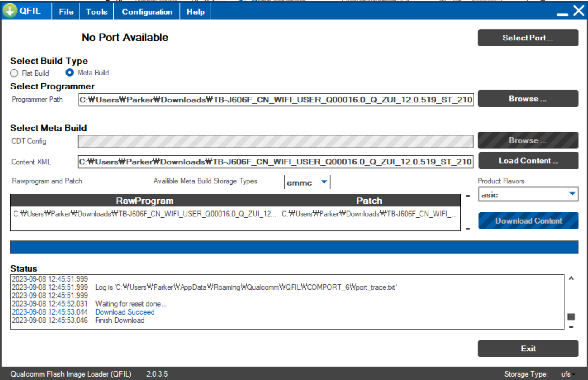588x380 pixels.
Task: Click into the Programmer Path field
Action: (x=276, y=100)
